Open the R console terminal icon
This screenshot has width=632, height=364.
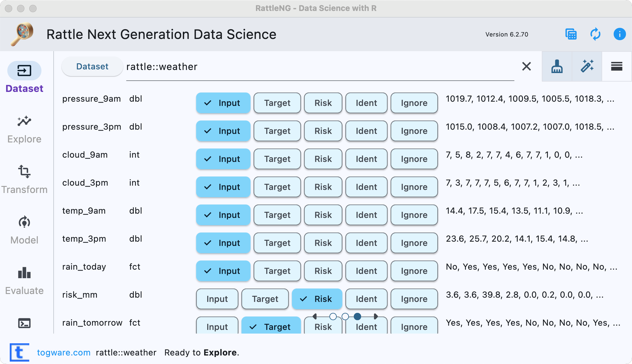point(24,323)
